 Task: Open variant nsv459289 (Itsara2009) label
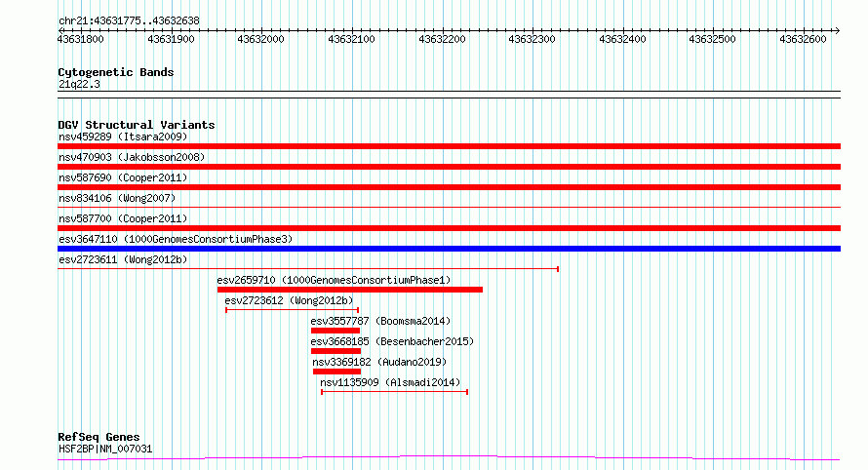123,137
